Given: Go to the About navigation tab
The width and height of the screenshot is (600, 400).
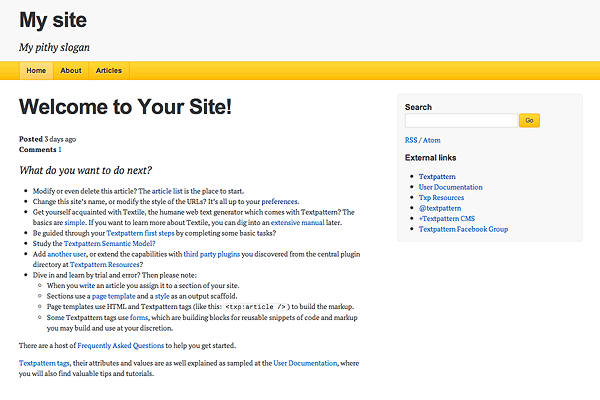Looking at the screenshot, I should [x=70, y=71].
